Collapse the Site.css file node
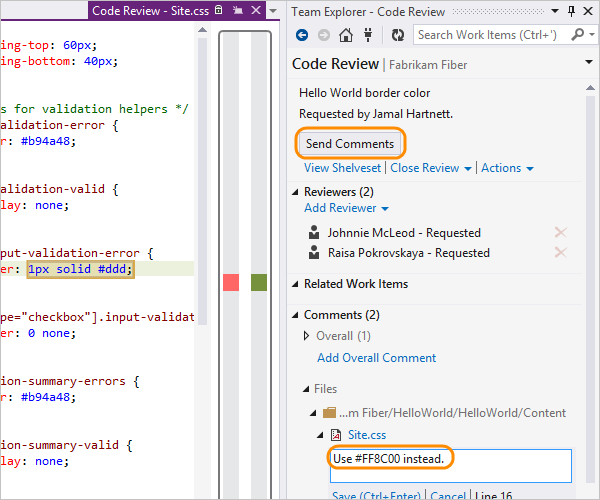The height and width of the screenshot is (500, 600). tap(320, 435)
